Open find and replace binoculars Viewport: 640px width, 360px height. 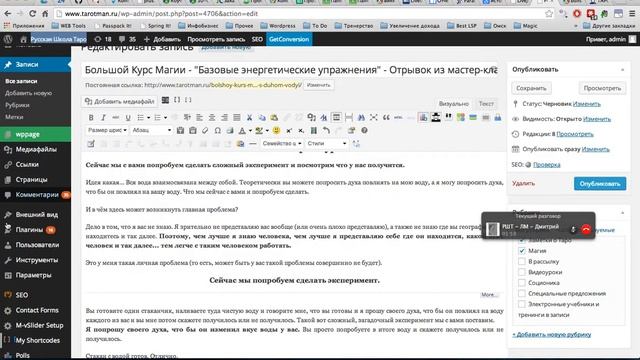361,118
